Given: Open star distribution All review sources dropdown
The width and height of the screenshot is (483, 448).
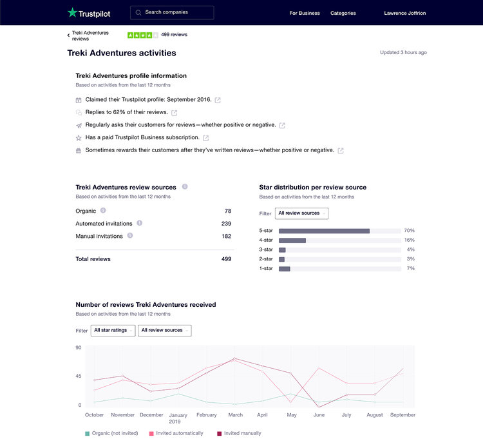Looking at the screenshot, I should (x=301, y=213).
